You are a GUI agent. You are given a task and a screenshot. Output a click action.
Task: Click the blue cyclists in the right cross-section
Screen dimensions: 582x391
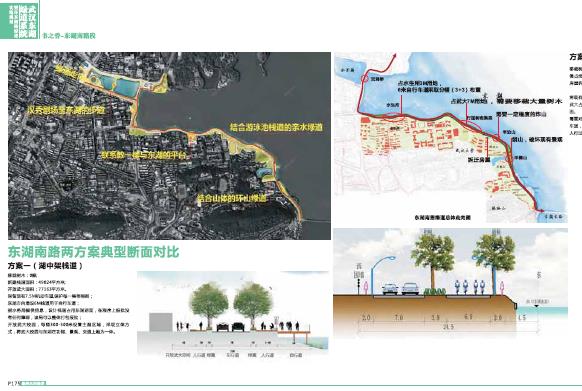470,287
